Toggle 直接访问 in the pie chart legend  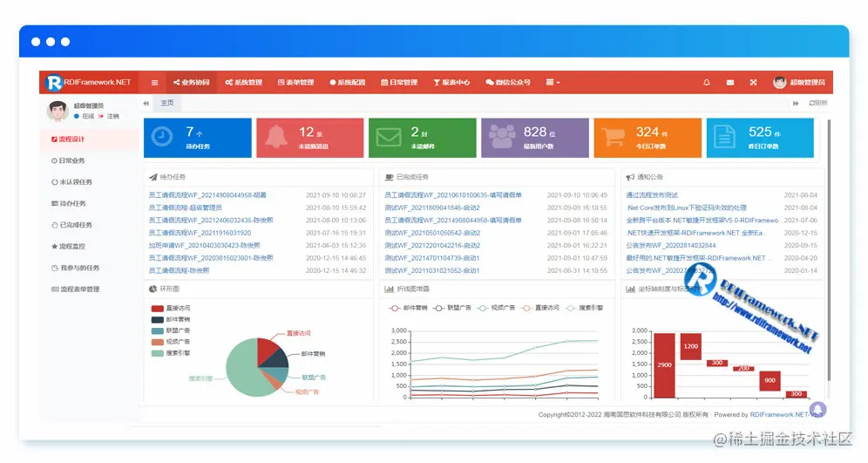click(x=171, y=309)
